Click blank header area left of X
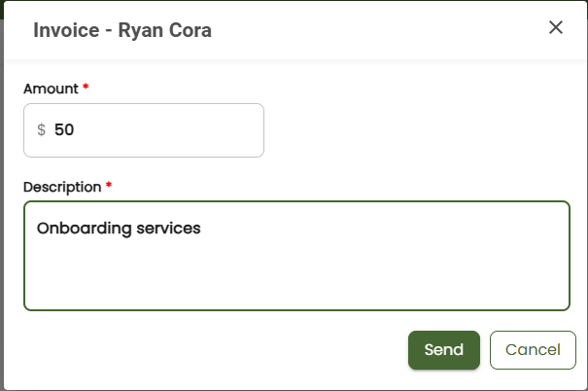This screenshot has width=588, height=391. pyautogui.click(x=389, y=29)
